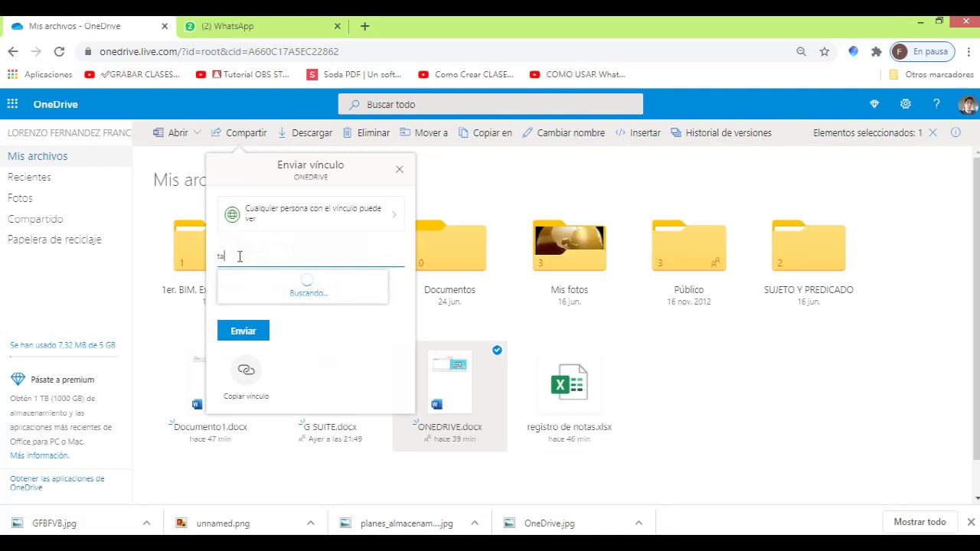Click Mover a in the toolbar
The width and height of the screenshot is (980, 551).
[424, 132]
